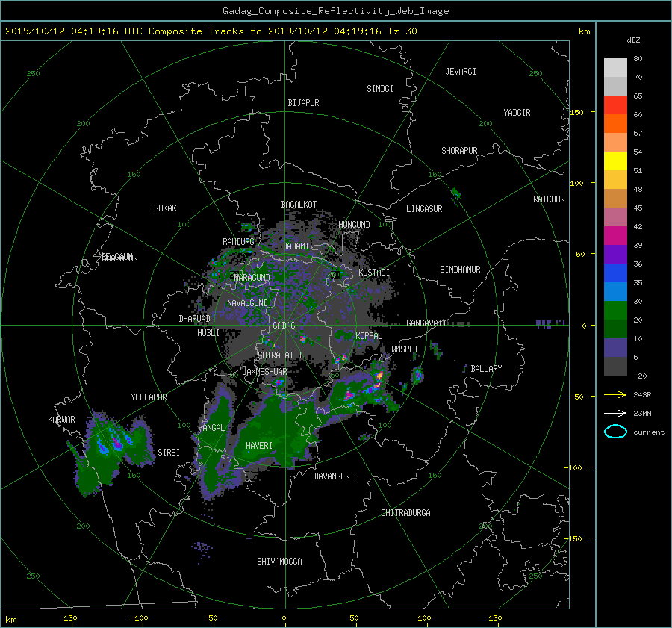672x628 pixels.
Task: Click the BIJAPUR city label
Action: click(303, 103)
